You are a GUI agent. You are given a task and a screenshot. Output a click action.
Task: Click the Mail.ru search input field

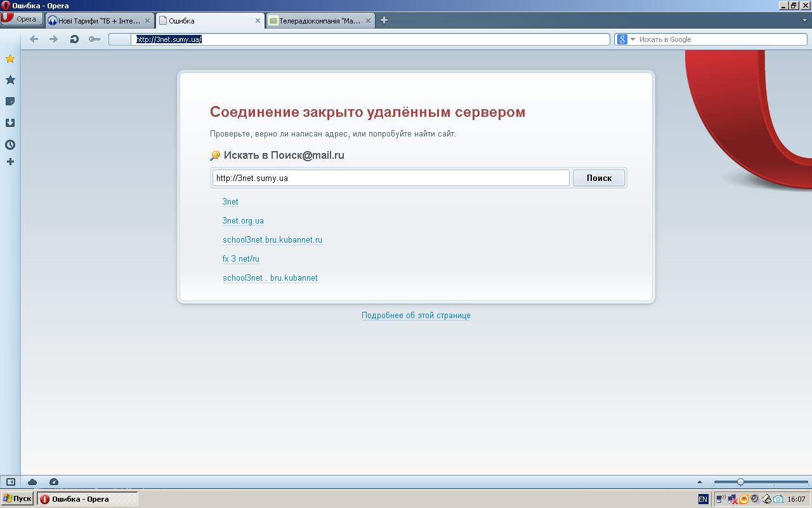click(x=390, y=178)
